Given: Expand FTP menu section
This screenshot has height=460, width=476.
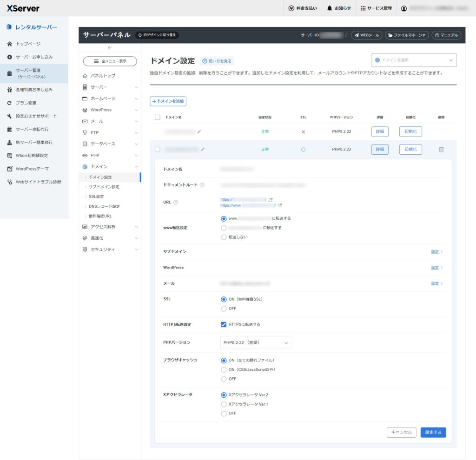Looking at the screenshot, I should [x=110, y=132].
